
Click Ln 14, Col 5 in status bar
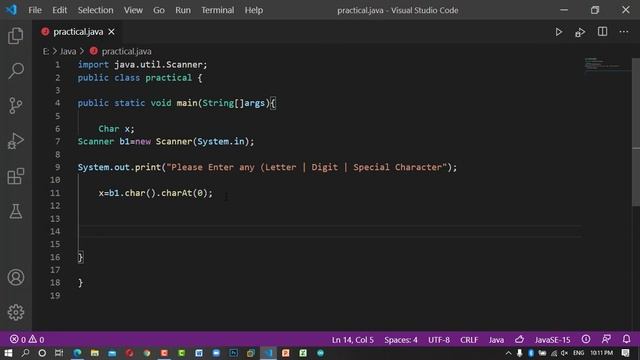353,340
